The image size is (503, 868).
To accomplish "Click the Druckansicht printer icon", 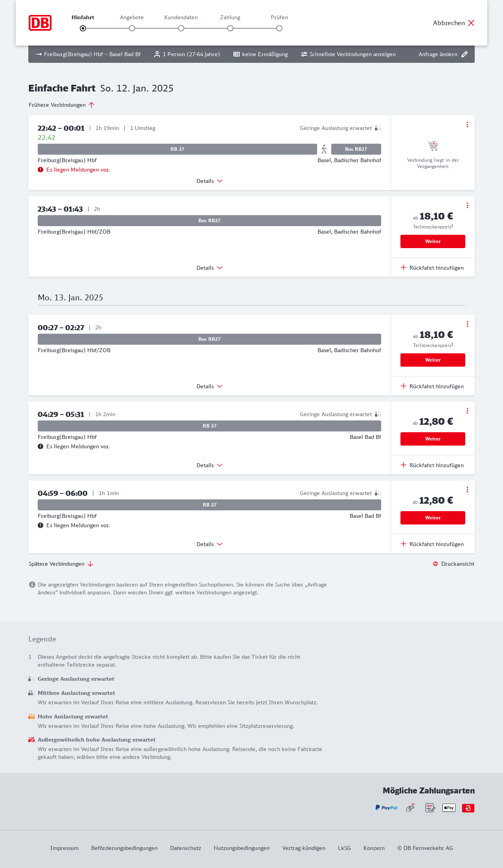I will click(x=435, y=564).
